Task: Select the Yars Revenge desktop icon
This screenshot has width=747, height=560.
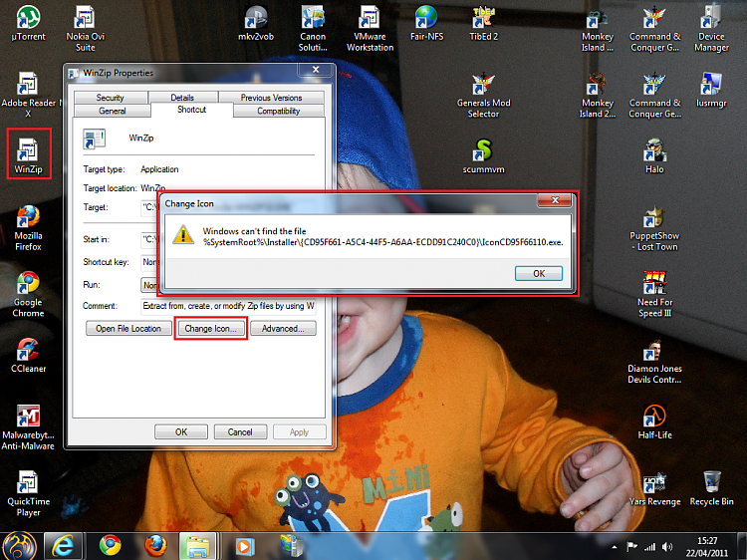Action: pos(654,488)
